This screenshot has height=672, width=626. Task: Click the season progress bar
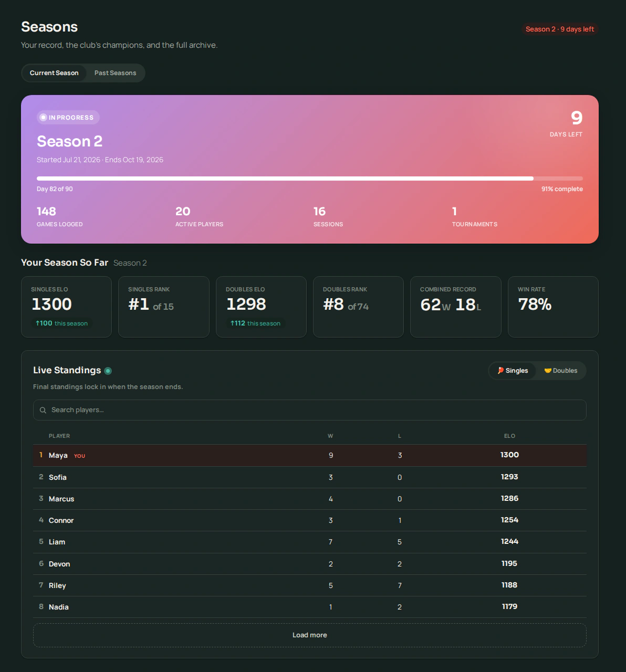pyautogui.click(x=310, y=178)
